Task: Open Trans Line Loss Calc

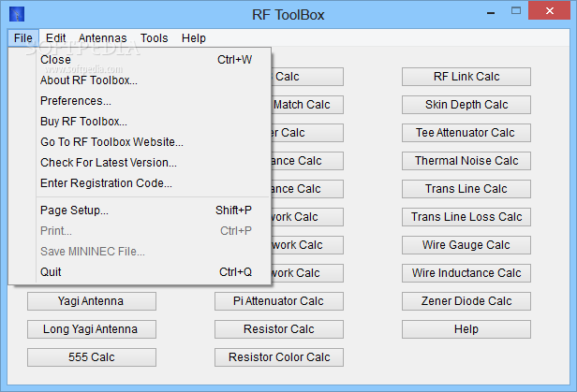Action: [x=466, y=217]
